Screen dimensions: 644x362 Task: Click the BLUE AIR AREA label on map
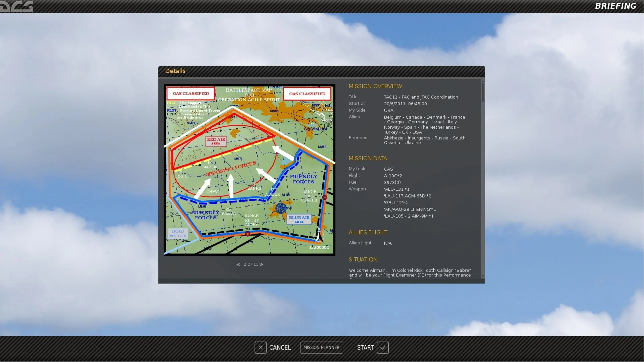click(x=299, y=219)
